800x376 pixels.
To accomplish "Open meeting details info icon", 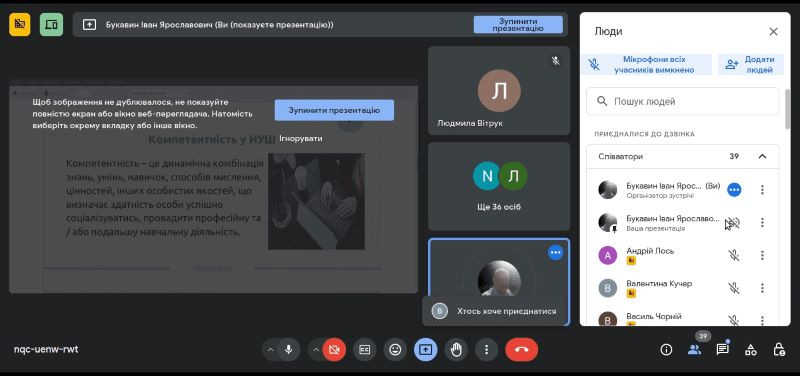I will [666, 349].
